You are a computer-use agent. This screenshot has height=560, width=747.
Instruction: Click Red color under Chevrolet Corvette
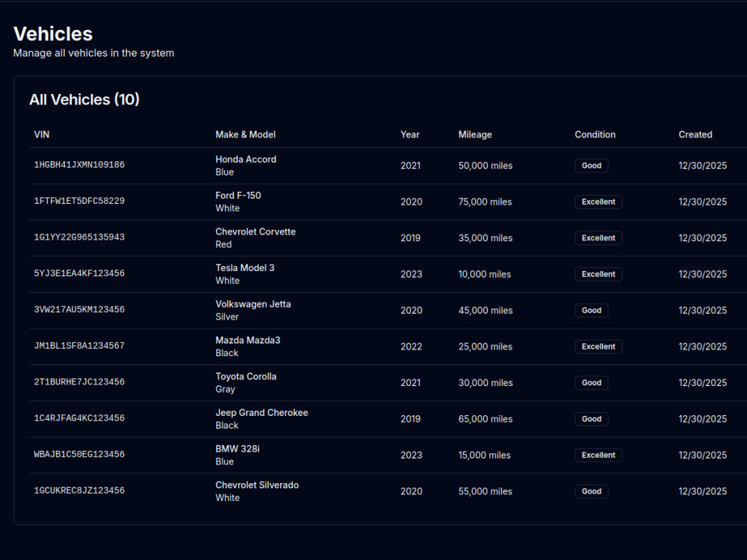[223, 244]
